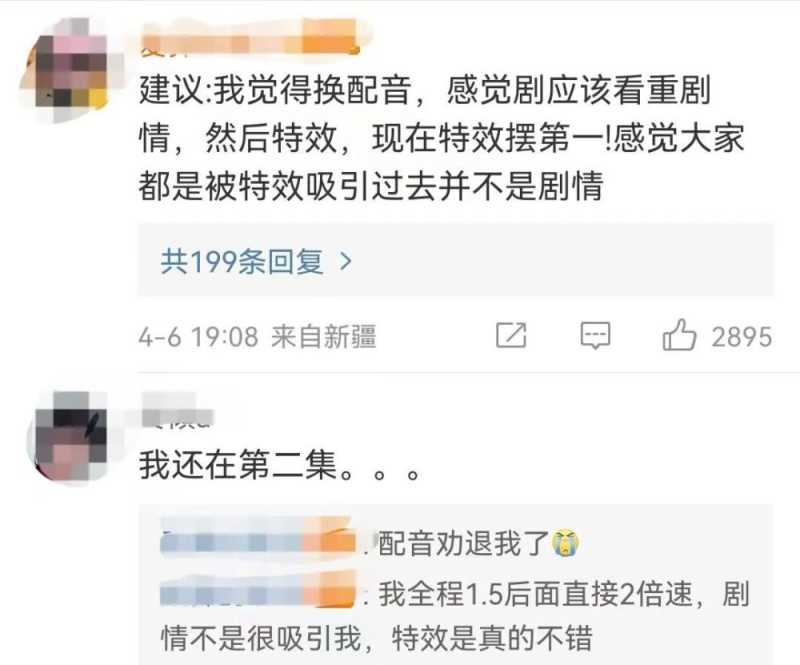Tap the 2895 like count
The image size is (800, 665).
click(x=742, y=337)
